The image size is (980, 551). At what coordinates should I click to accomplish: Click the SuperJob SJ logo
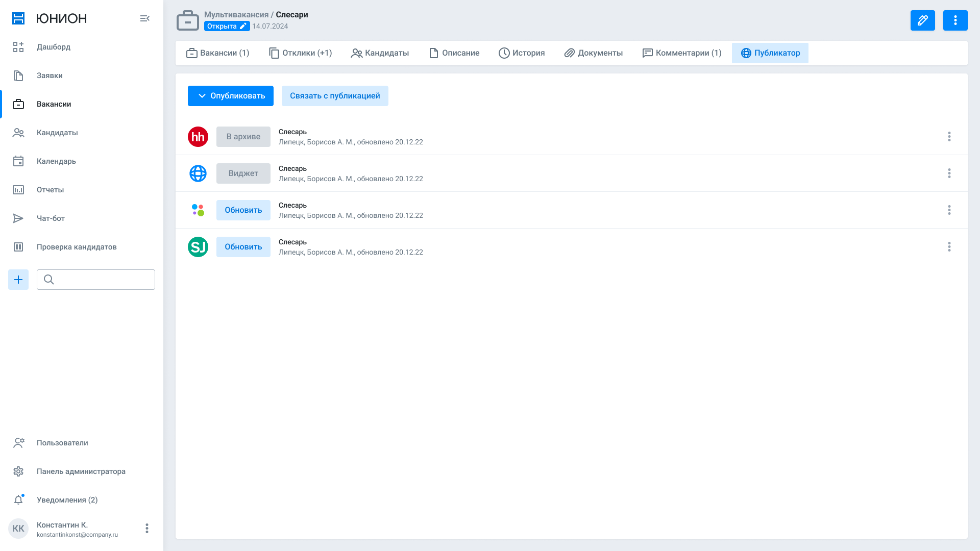tap(198, 247)
